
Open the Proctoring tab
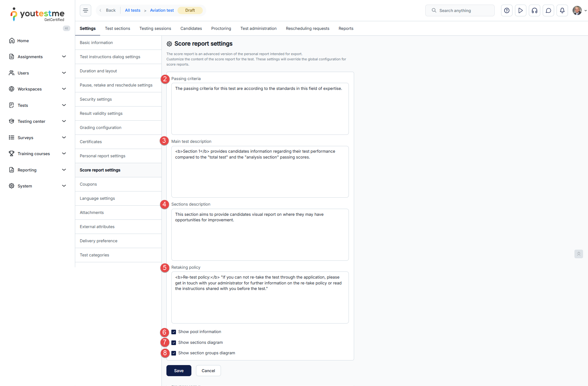pos(221,28)
